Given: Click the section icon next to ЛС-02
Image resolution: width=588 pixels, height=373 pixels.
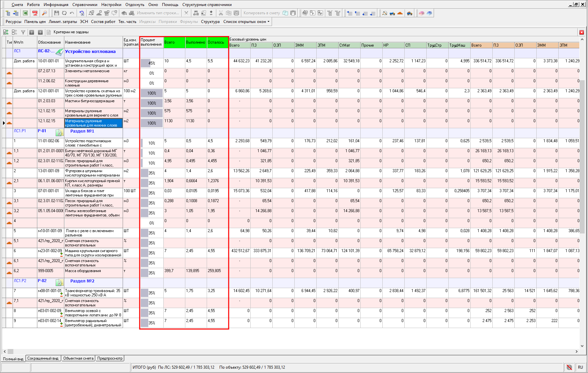Looking at the screenshot, I should click(59, 52).
